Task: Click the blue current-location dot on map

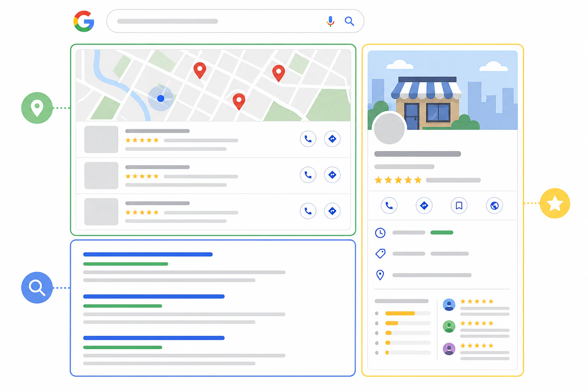Action: [161, 98]
